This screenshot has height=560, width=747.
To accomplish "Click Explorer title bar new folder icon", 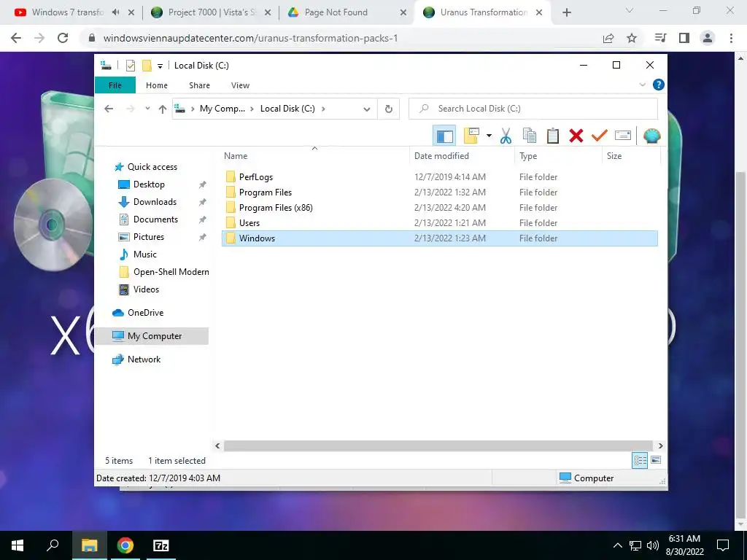I will [x=147, y=66].
